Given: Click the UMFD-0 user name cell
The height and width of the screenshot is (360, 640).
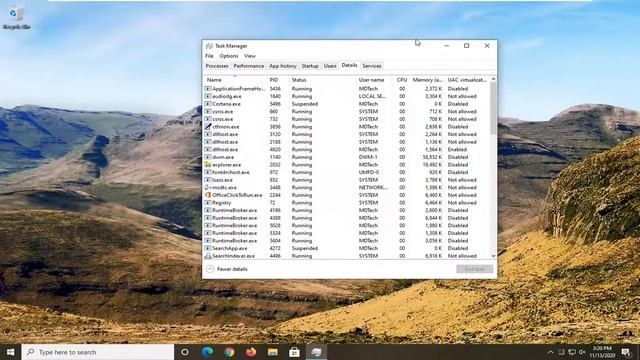Looking at the screenshot, I should [x=369, y=172].
